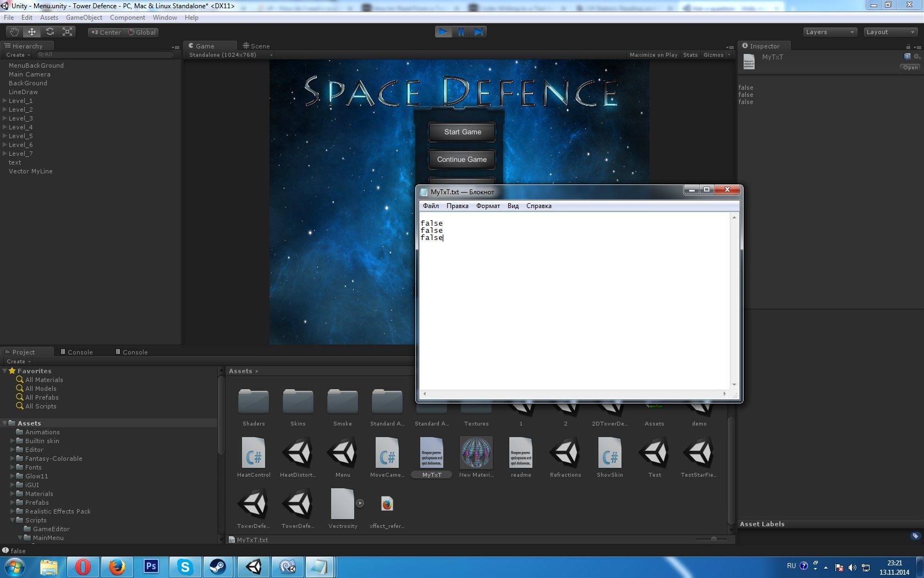The image size is (924, 578).
Task: Open the Standalone resolution dropdown
Action: (230, 55)
